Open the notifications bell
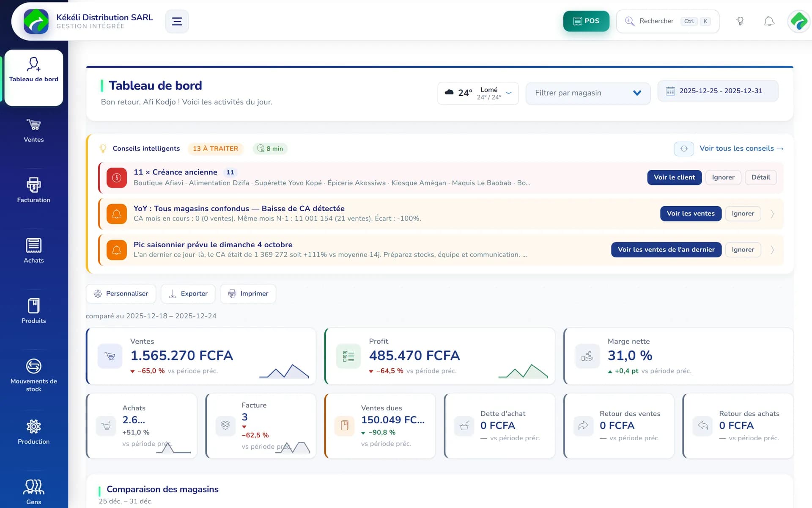Viewport: 812px width, 508px height. [769, 21]
